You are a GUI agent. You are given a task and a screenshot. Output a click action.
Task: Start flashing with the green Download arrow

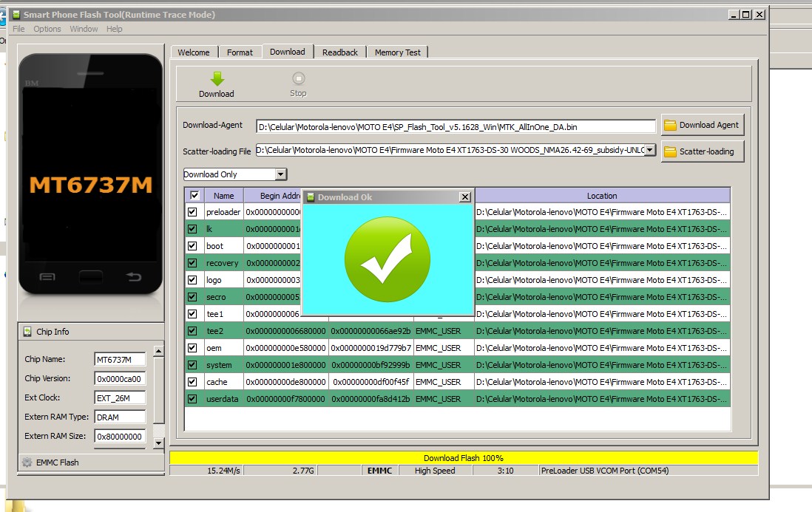point(217,78)
